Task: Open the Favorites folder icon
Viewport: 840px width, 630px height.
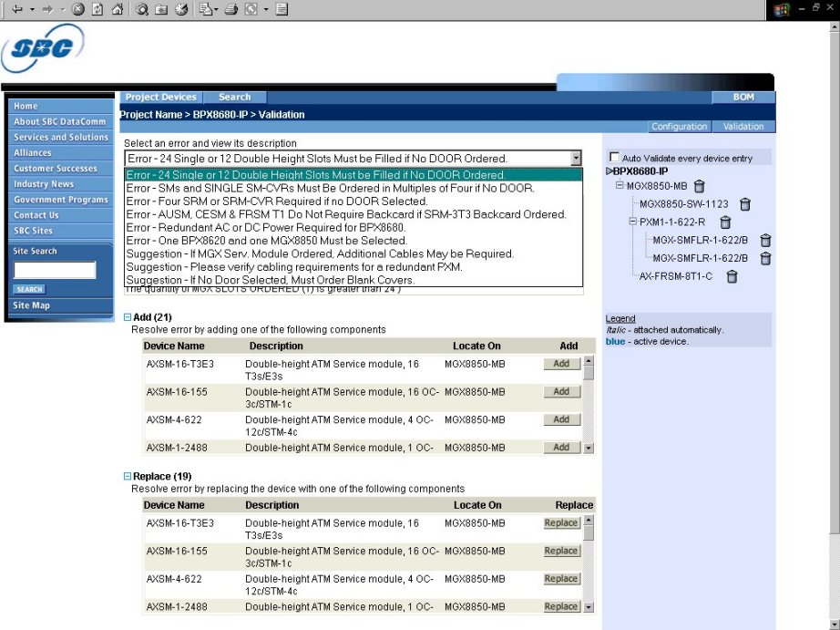Action: (x=161, y=9)
